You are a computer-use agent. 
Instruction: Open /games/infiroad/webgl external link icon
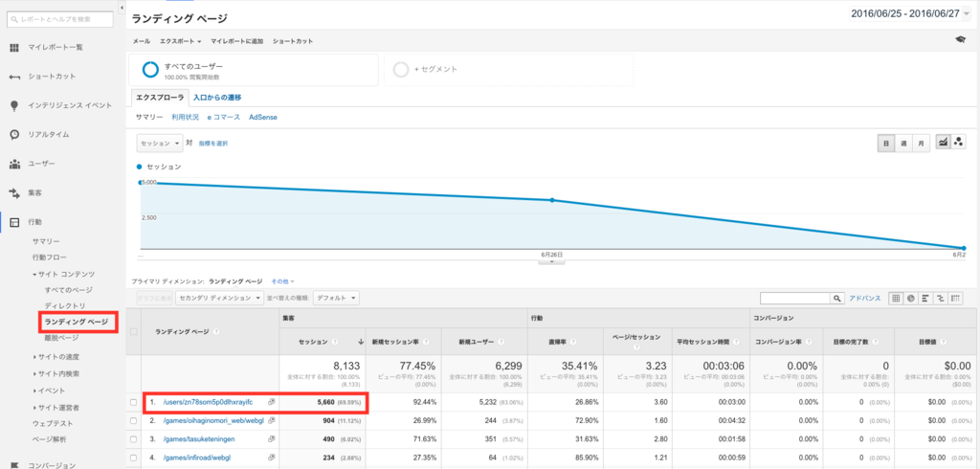tap(271, 458)
